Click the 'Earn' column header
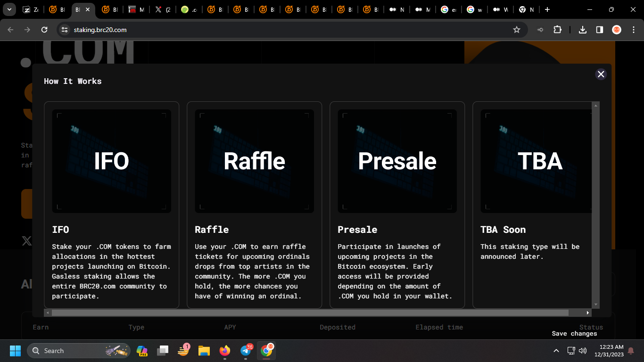Screen dimensions: 644x362 click(x=41, y=327)
